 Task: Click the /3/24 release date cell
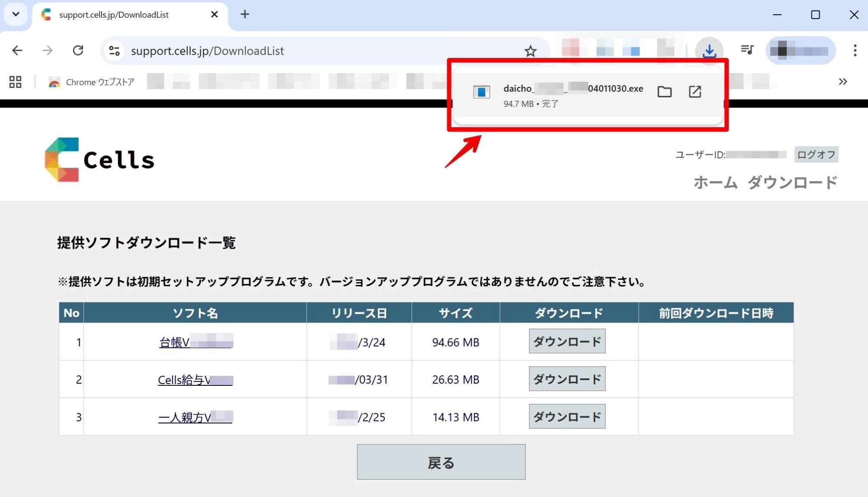(x=359, y=342)
